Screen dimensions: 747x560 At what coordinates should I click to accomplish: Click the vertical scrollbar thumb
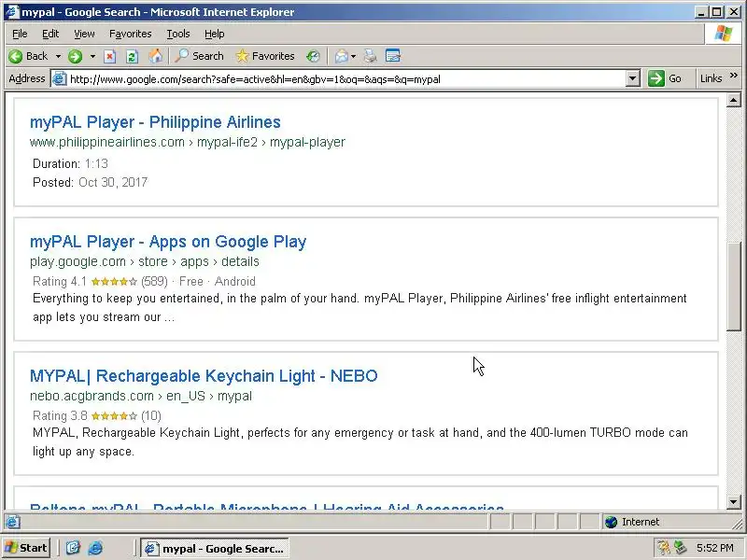point(733,287)
